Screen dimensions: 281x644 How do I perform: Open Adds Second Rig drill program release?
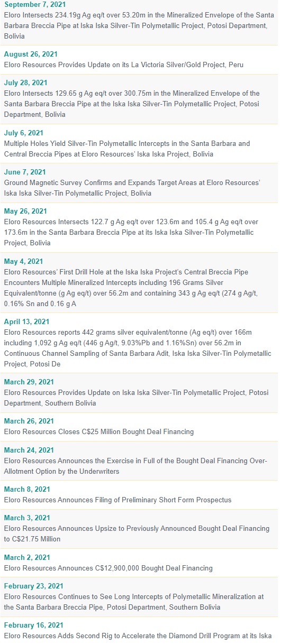click(138, 635)
